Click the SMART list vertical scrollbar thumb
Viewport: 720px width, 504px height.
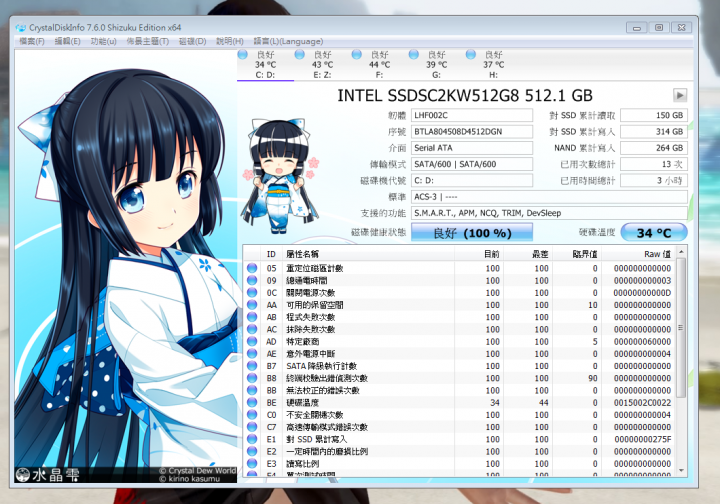click(x=681, y=328)
